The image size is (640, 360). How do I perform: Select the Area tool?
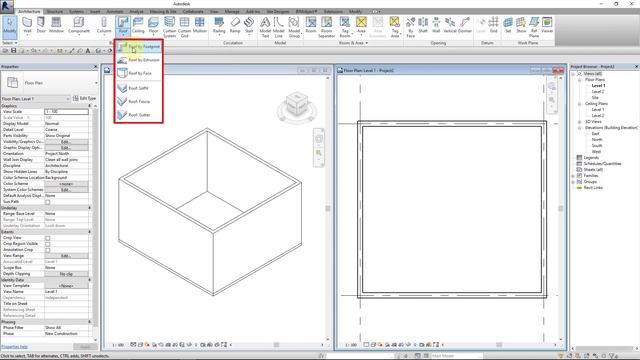[x=361, y=25]
